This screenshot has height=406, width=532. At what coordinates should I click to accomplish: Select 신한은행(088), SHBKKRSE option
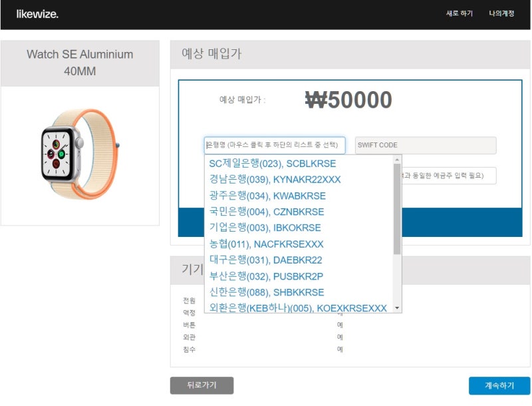[267, 292]
